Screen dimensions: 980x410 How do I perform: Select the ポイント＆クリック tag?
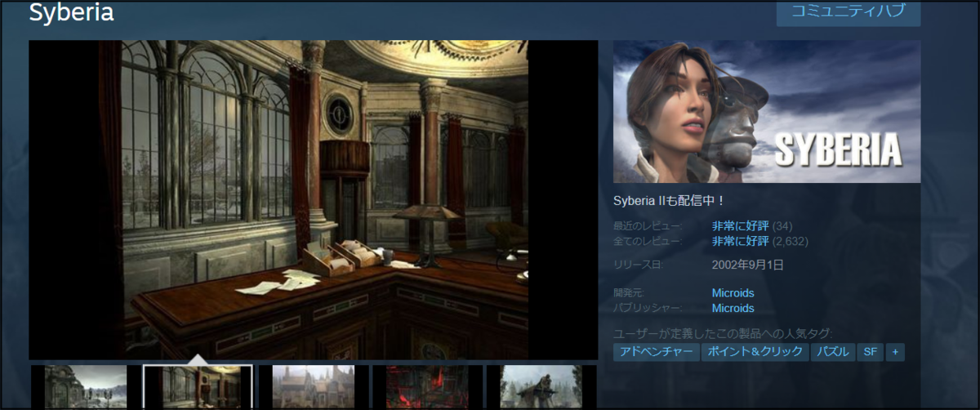(755, 352)
